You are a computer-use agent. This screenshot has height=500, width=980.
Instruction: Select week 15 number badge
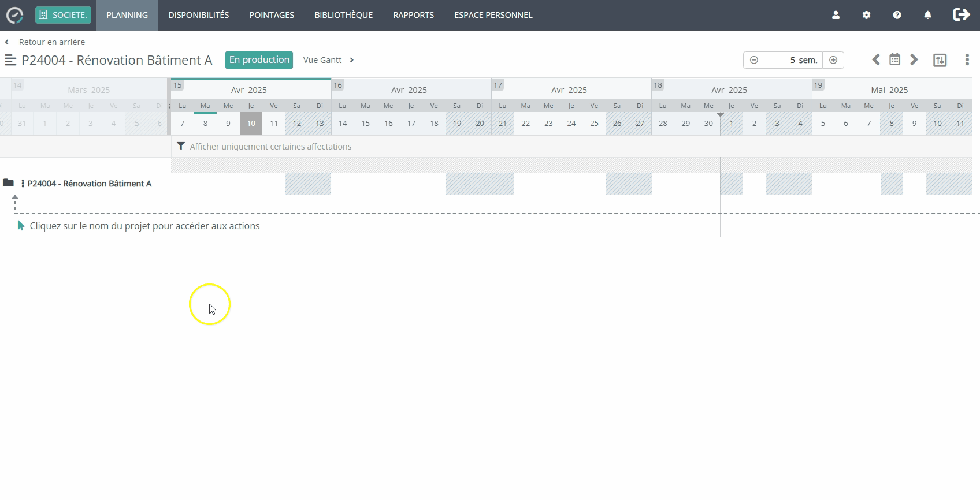point(177,85)
